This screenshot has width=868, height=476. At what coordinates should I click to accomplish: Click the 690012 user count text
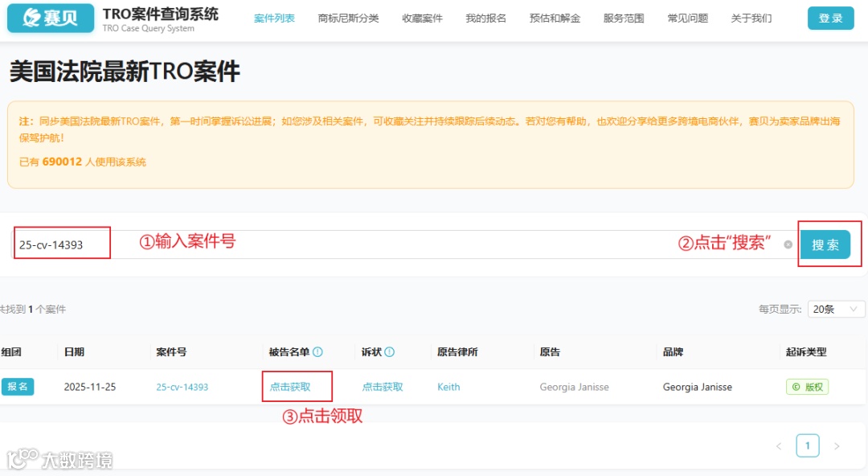(x=62, y=162)
